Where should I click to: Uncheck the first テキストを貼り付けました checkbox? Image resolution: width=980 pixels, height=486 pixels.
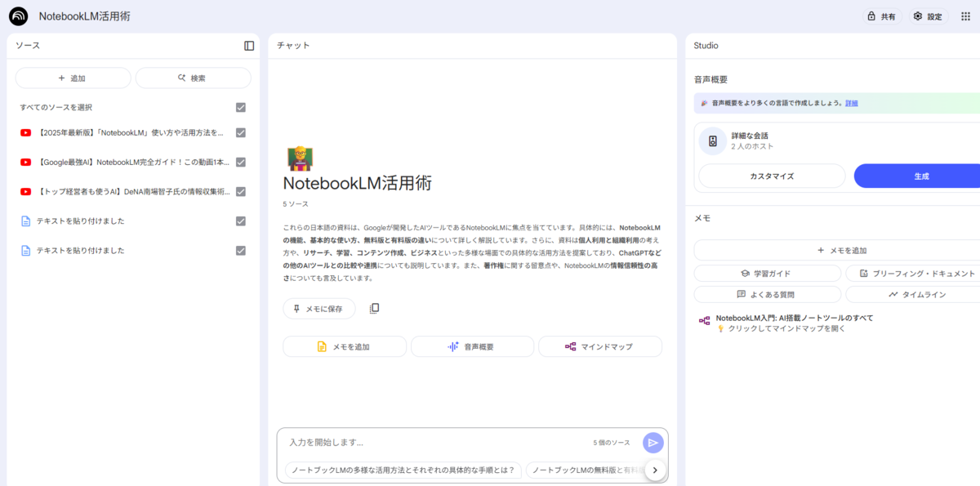pyautogui.click(x=240, y=221)
